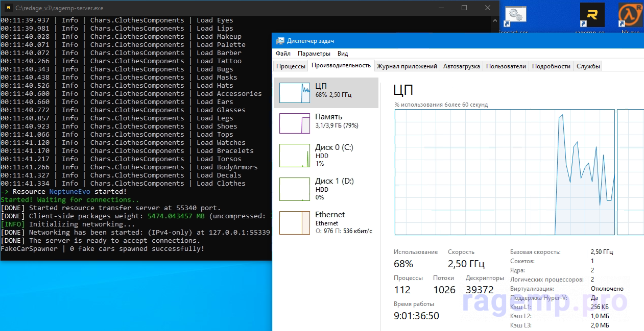
Task: Show the Службы tab
Action: 588,66
